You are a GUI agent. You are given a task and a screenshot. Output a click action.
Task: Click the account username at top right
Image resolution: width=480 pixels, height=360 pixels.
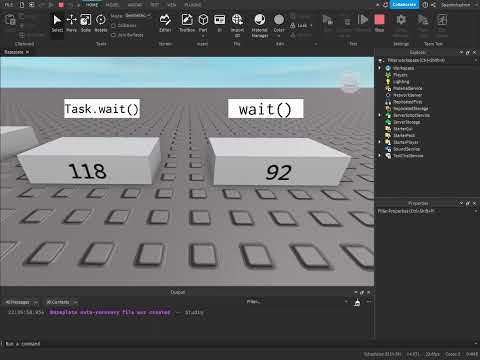click(455, 5)
